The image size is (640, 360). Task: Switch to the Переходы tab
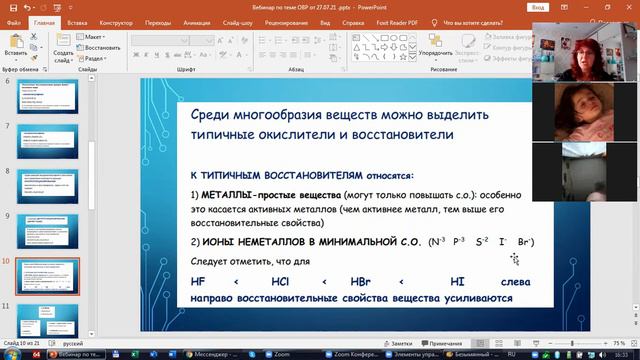(x=158, y=23)
